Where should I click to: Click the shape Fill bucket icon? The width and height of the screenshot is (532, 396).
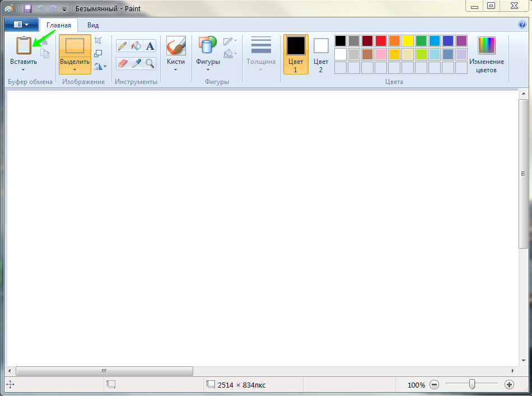coord(228,54)
